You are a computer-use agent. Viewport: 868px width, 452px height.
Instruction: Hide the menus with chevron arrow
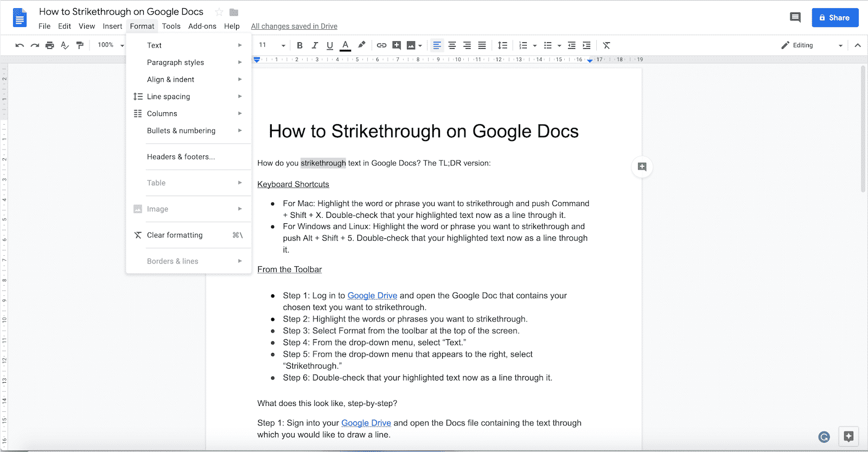858,46
